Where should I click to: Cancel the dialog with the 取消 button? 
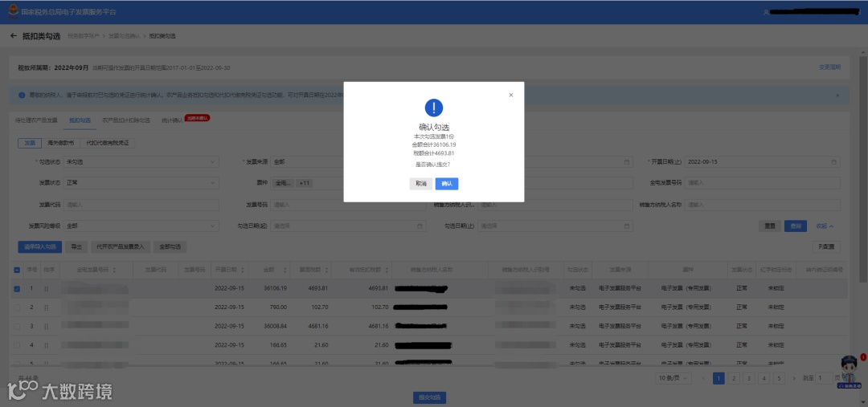[x=420, y=184]
